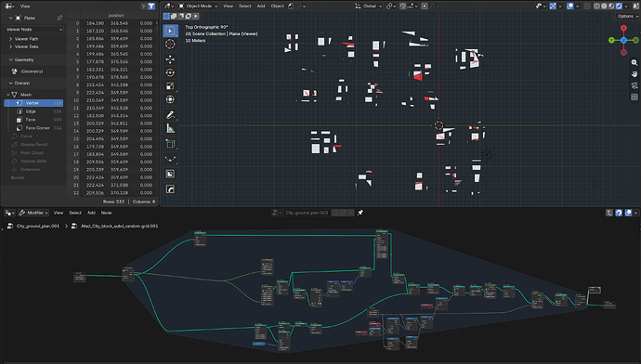Click the green Y axis on navigation gizmo
Screen dimensions: 641x364
611,40
